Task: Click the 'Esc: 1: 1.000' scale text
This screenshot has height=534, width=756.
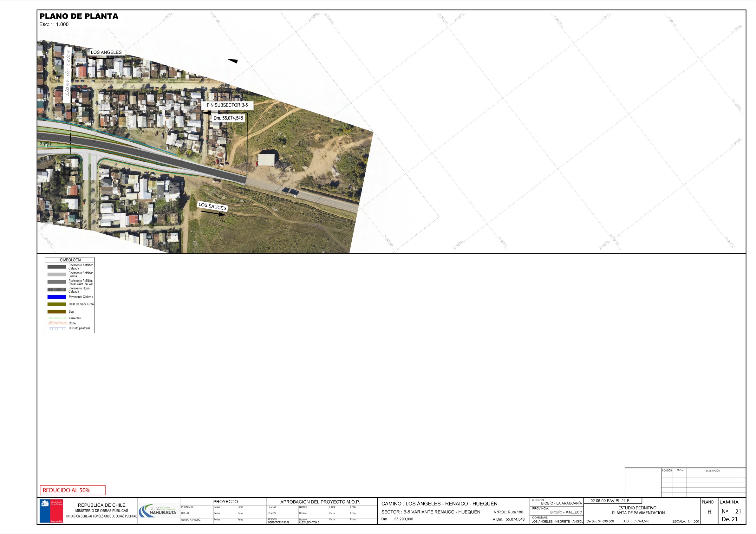Action: pos(54,24)
